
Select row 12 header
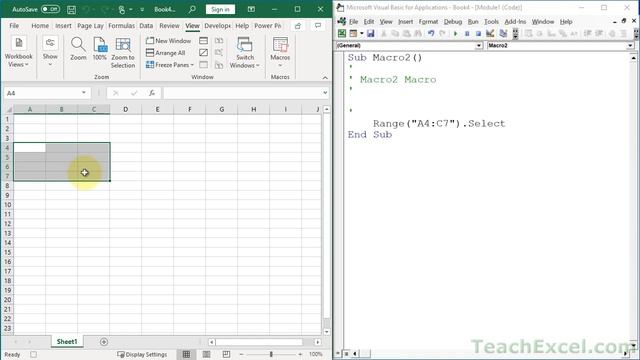click(x=7, y=224)
